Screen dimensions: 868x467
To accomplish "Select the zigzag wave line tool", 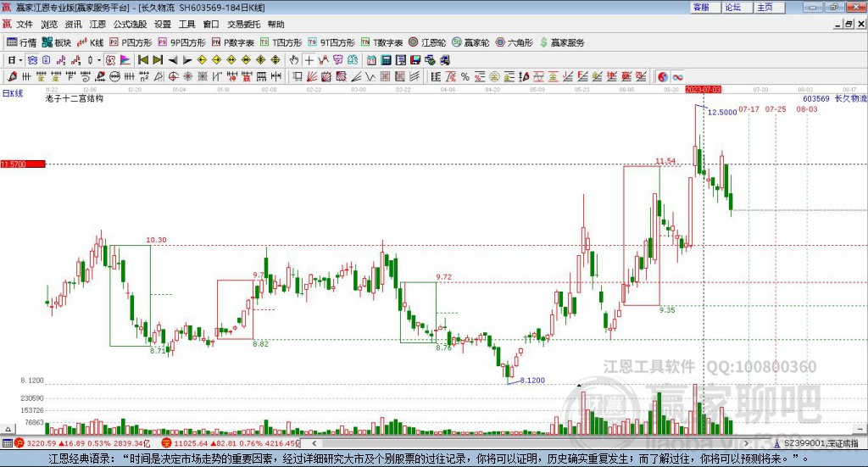I will tap(370, 77).
